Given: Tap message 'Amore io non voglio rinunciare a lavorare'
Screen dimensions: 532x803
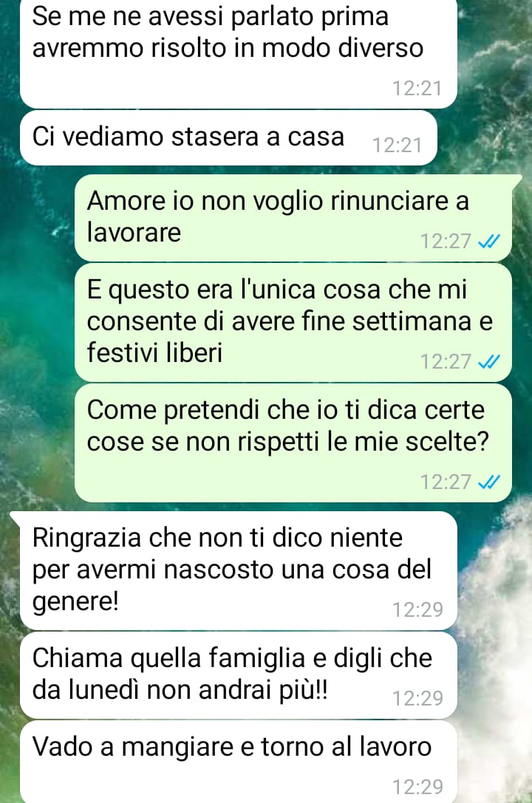Looking at the screenshot, I should (x=293, y=218).
